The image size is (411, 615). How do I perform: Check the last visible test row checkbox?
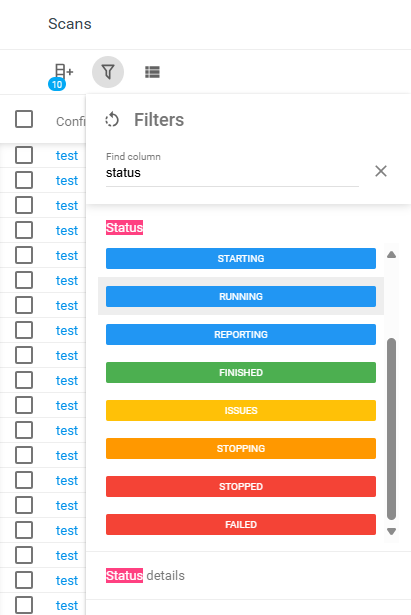point(24,605)
